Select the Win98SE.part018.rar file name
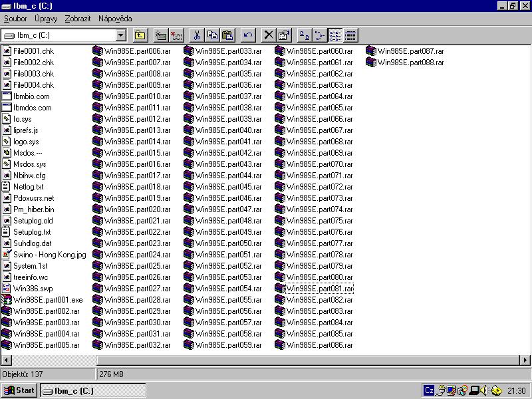532x399 pixels. [138, 187]
